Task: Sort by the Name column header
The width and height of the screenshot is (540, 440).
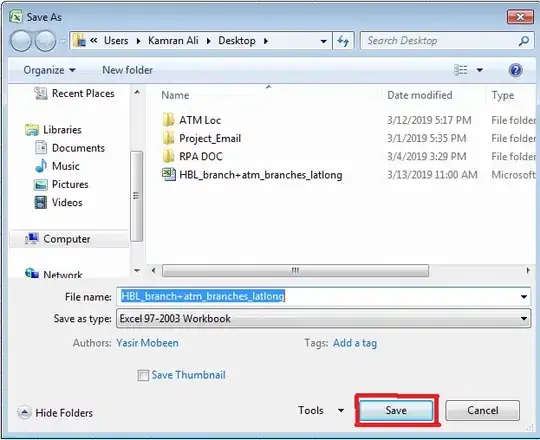Action: 175,95
